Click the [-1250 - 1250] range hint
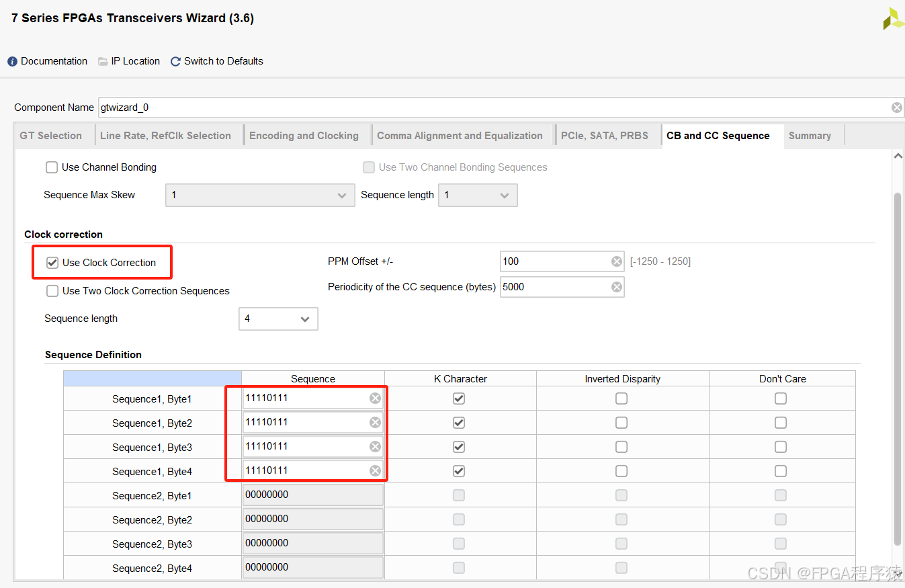This screenshot has height=588, width=905. pos(660,261)
